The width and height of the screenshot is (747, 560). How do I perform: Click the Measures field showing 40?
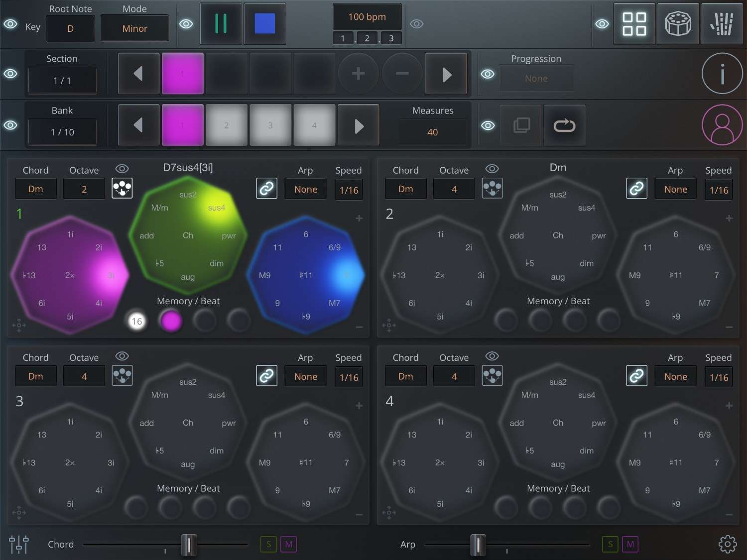(x=432, y=132)
